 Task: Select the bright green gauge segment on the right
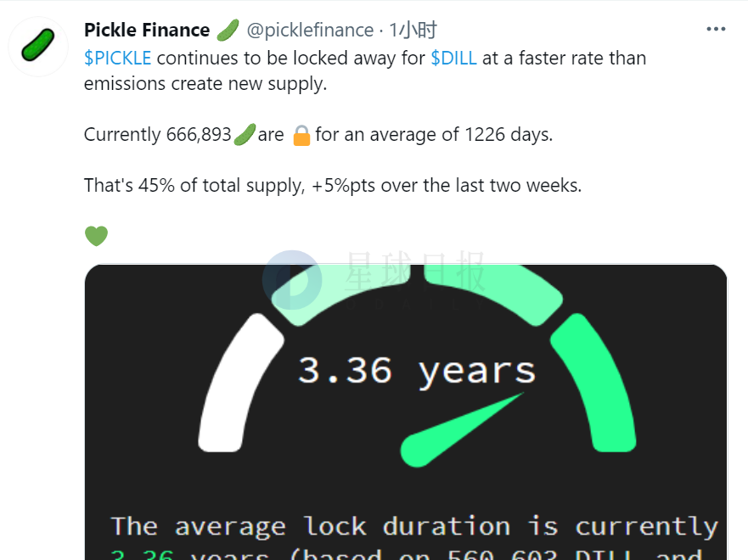click(594, 382)
